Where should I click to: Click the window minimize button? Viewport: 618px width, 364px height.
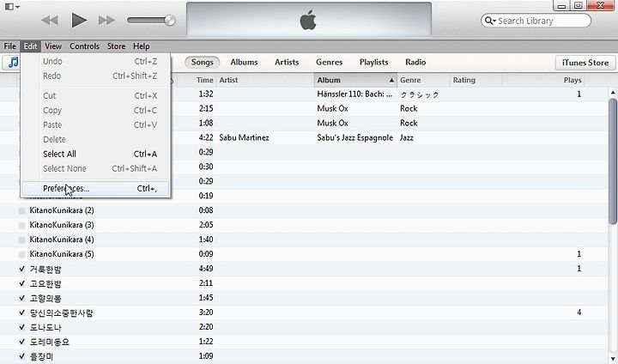click(x=562, y=5)
